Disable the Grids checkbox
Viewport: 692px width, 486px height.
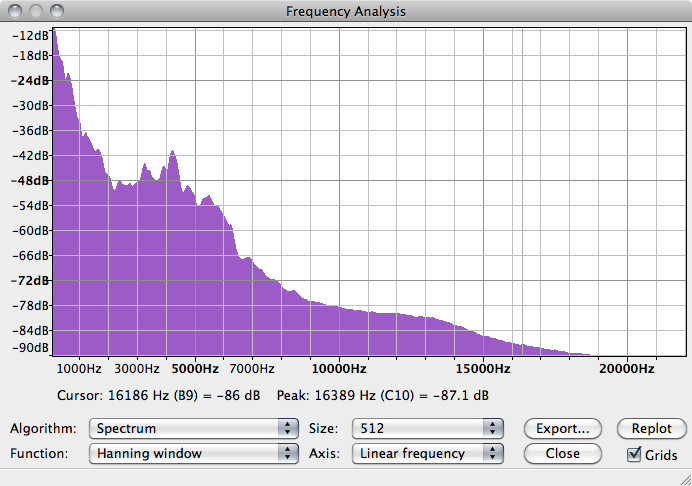634,454
